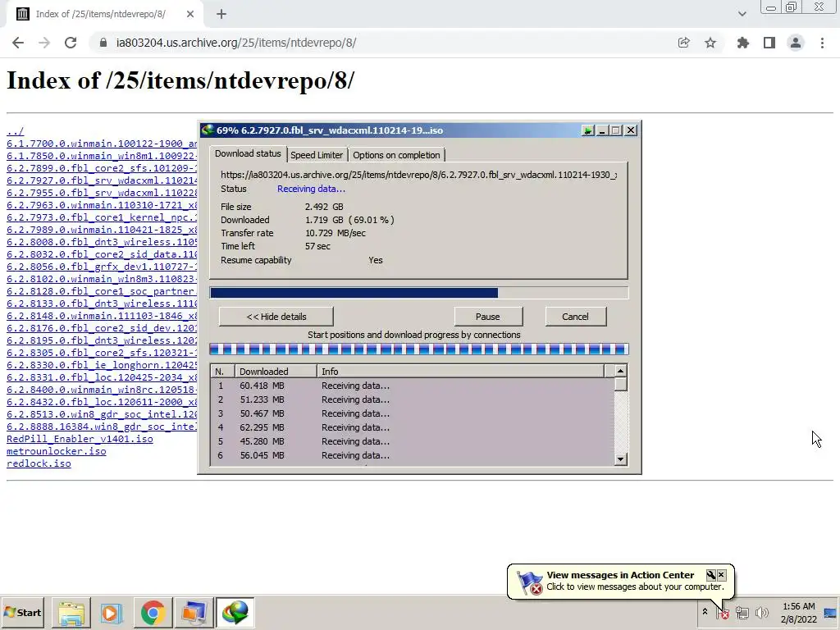Click the N. column header
Viewport: 840px width, 630px height.
223,372
